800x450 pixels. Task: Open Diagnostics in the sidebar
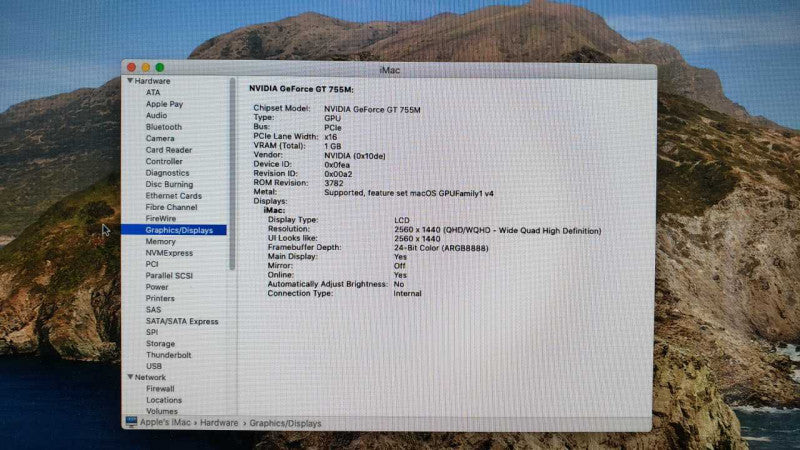click(167, 173)
